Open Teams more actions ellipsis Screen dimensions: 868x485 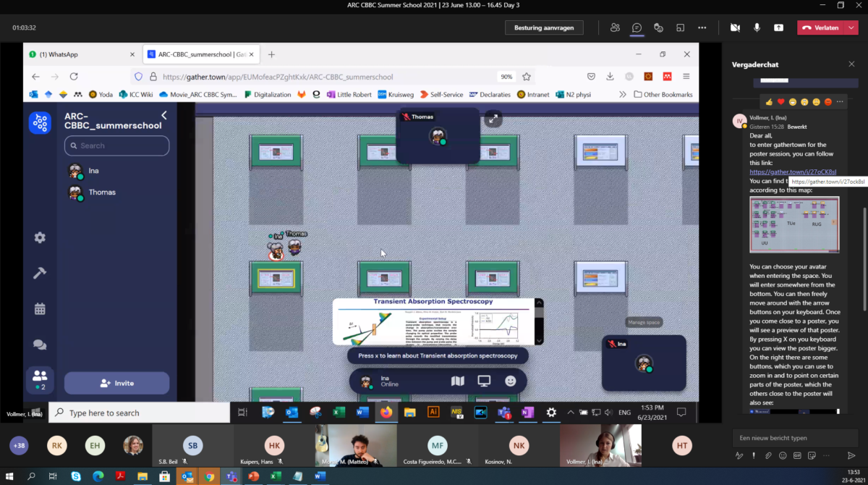[702, 28]
